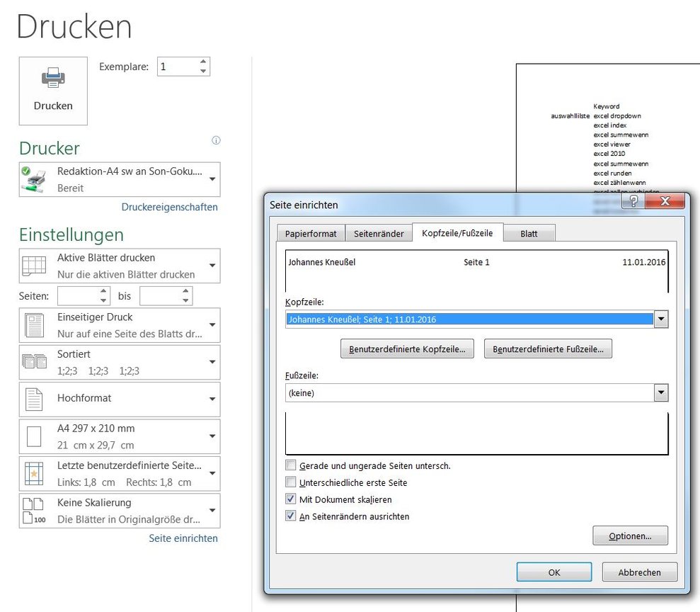Select the Sortiert collation icon
This screenshot has width=700, height=612.
point(33,362)
